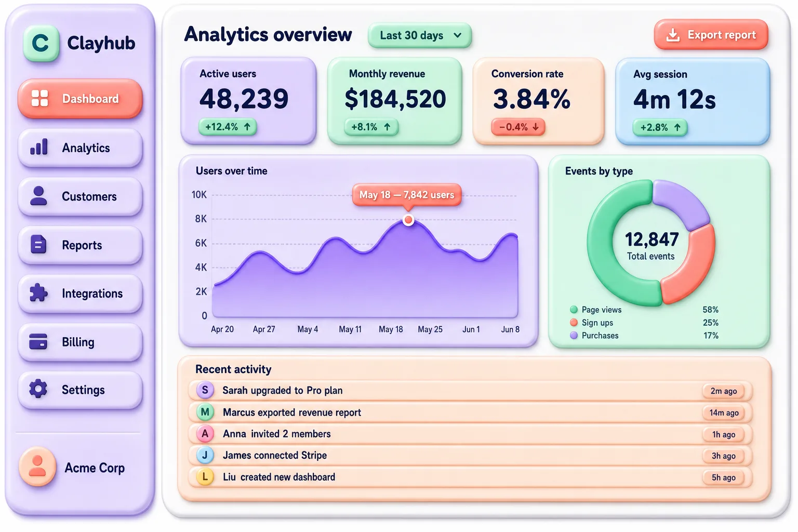This screenshot has width=798, height=532.
Task: Select the Reports menu item
Action: point(80,245)
